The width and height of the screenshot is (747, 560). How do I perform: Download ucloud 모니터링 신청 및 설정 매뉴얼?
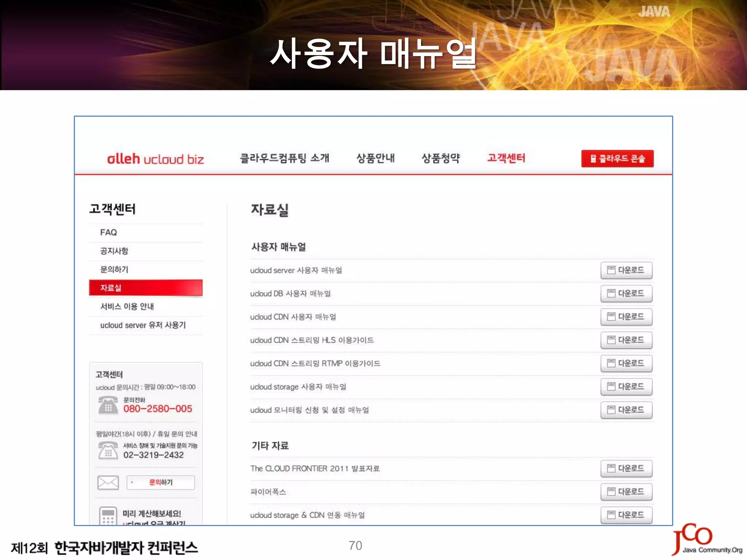[x=626, y=411]
